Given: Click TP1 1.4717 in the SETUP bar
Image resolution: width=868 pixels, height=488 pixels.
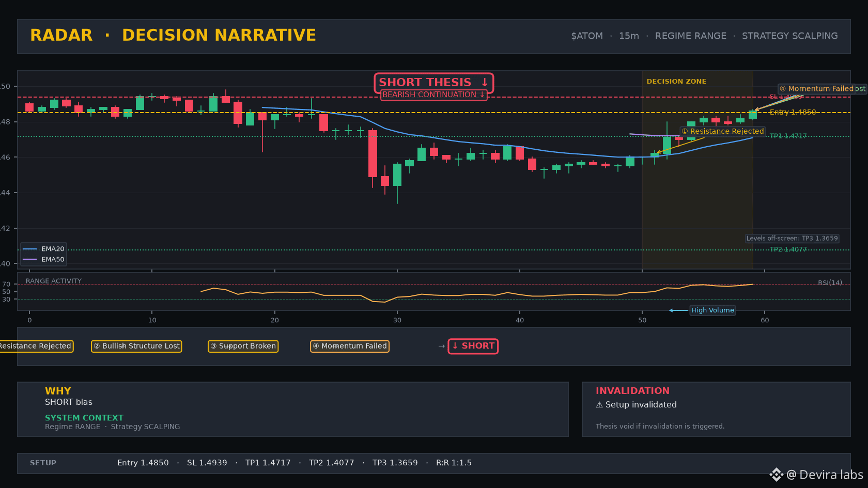Looking at the screenshot, I should [268, 463].
